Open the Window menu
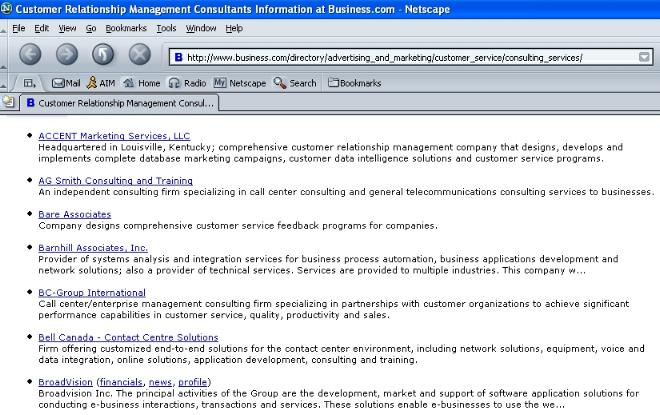Image resolution: width=660 pixels, height=415 pixels. pyautogui.click(x=201, y=28)
